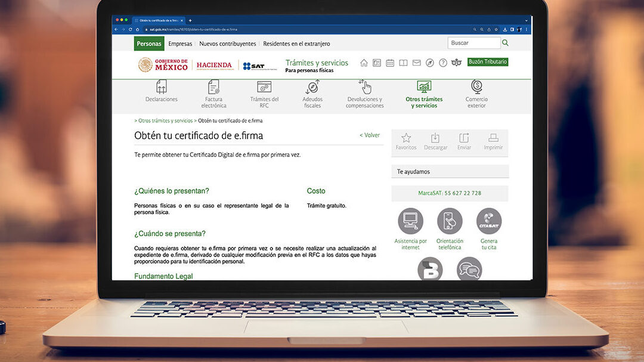Open Asistencia por internet icon

pos(410,221)
